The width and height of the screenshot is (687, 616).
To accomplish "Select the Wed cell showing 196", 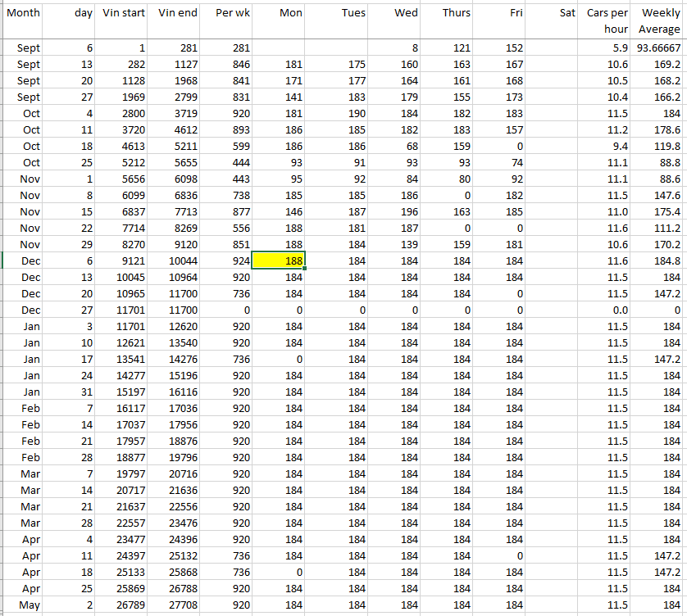I will [395, 211].
